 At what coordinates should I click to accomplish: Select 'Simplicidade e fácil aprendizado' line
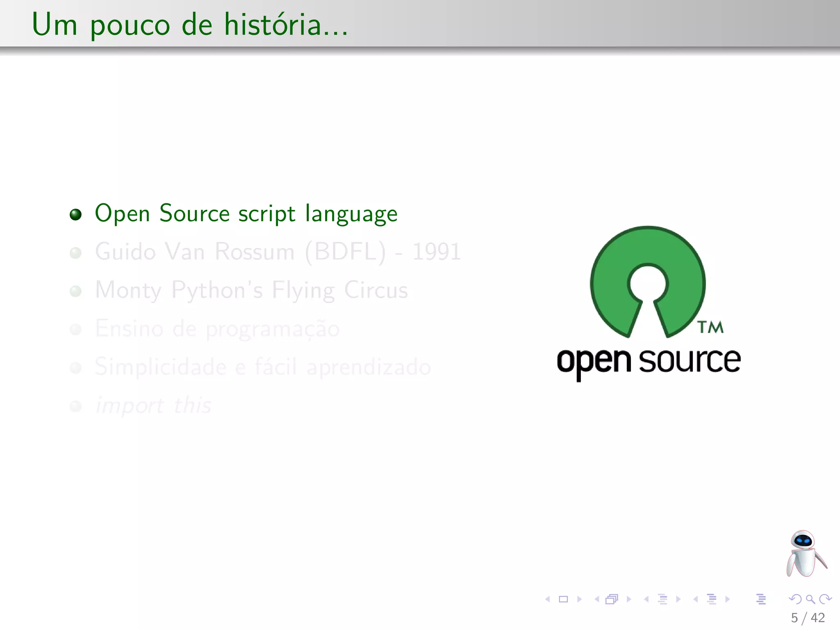262,367
